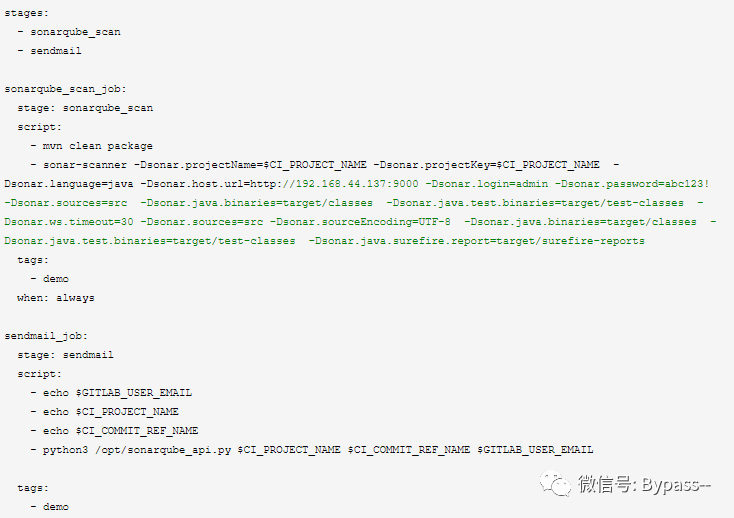Screen dimensions: 734x518
Task: Click the when: always line
Action: [56, 298]
